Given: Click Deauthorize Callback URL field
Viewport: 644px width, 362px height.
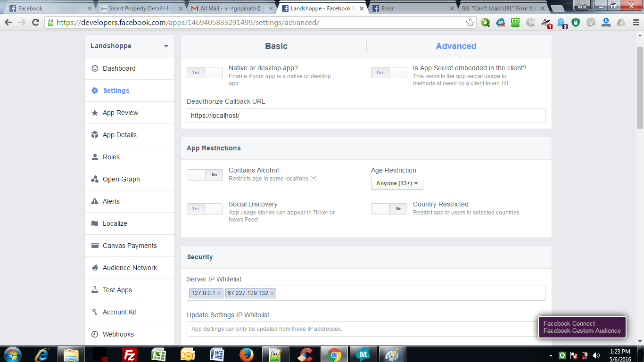Looking at the screenshot, I should click(x=366, y=115).
